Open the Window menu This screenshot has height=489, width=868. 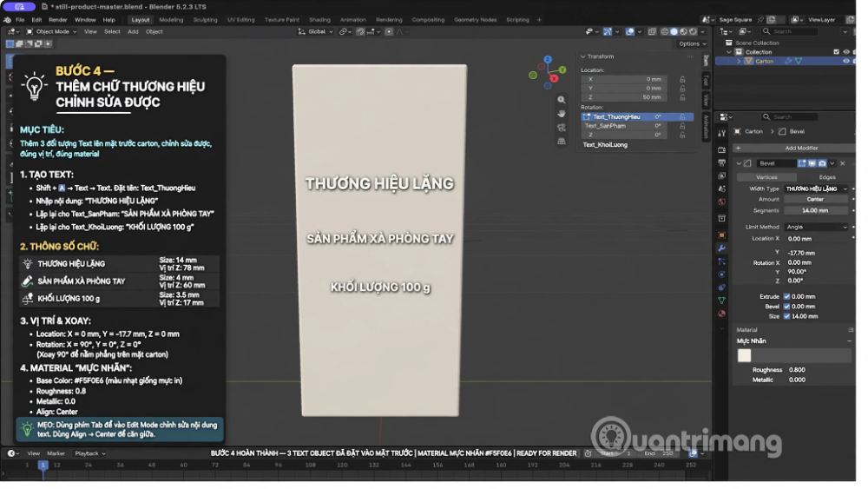(85, 20)
